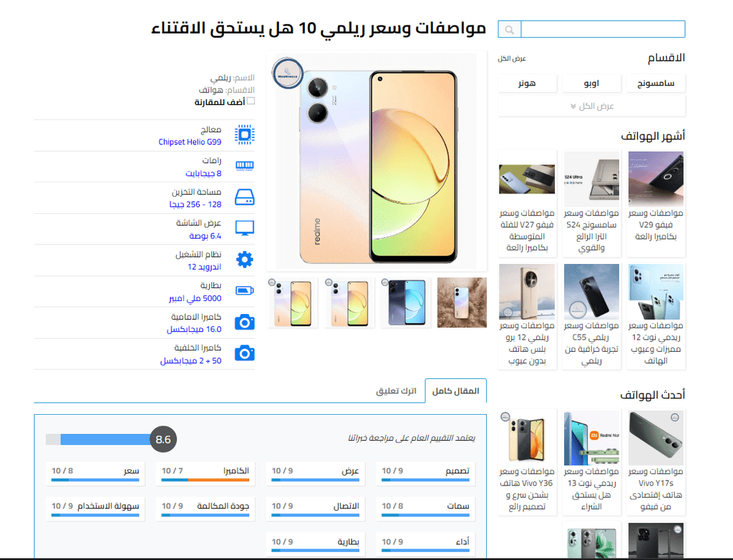
Task: Click the rear camera icon
Action: click(245, 353)
